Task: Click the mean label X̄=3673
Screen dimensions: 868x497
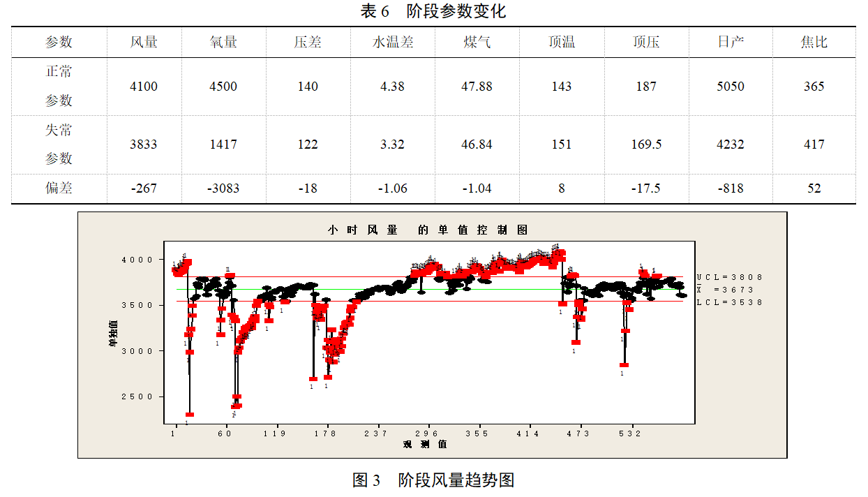Action: (x=729, y=290)
